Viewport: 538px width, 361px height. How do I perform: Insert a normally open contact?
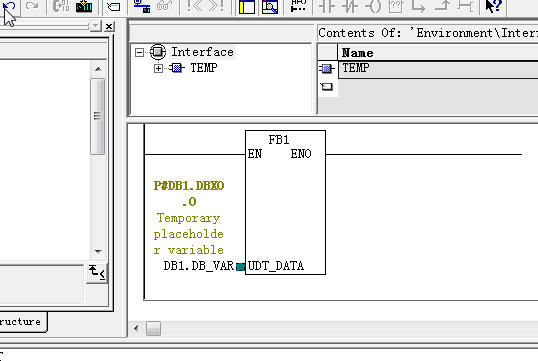point(326,6)
